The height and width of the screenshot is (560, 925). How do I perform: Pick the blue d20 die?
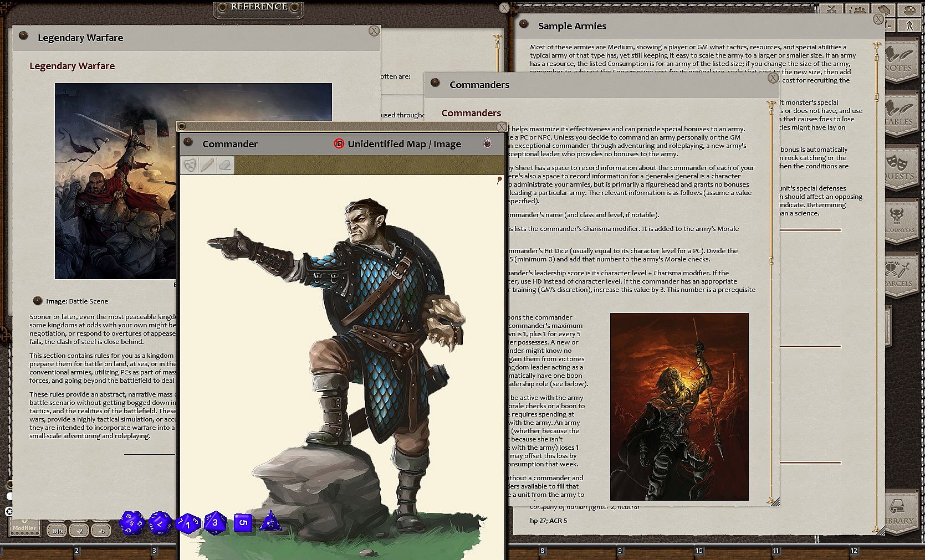coord(132,522)
